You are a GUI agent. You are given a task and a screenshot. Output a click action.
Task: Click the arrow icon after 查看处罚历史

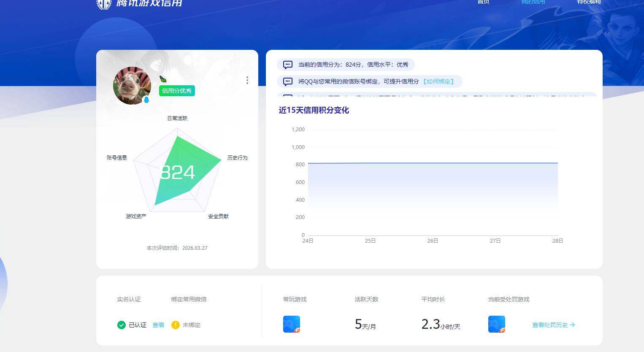(573, 325)
